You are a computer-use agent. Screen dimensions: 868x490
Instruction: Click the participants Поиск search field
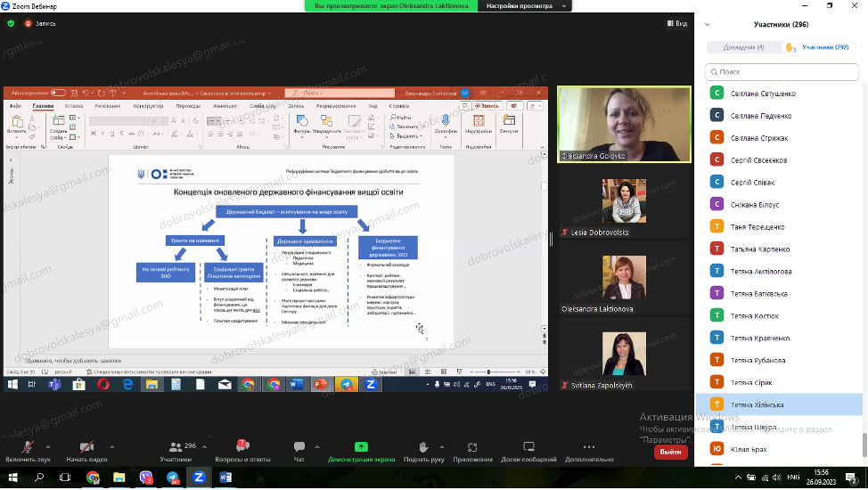[784, 71]
